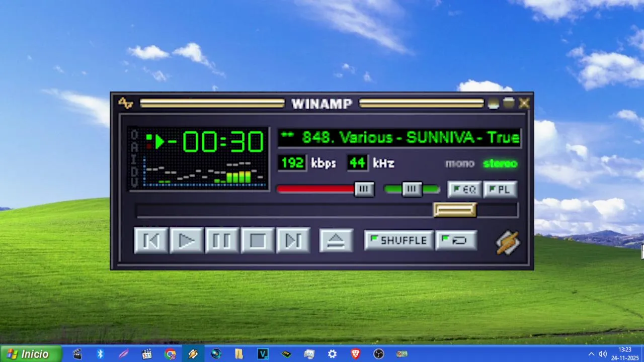Open Winamp main menu icon in title bar
The height and width of the screenshot is (362, 644).
click(125, 103)
